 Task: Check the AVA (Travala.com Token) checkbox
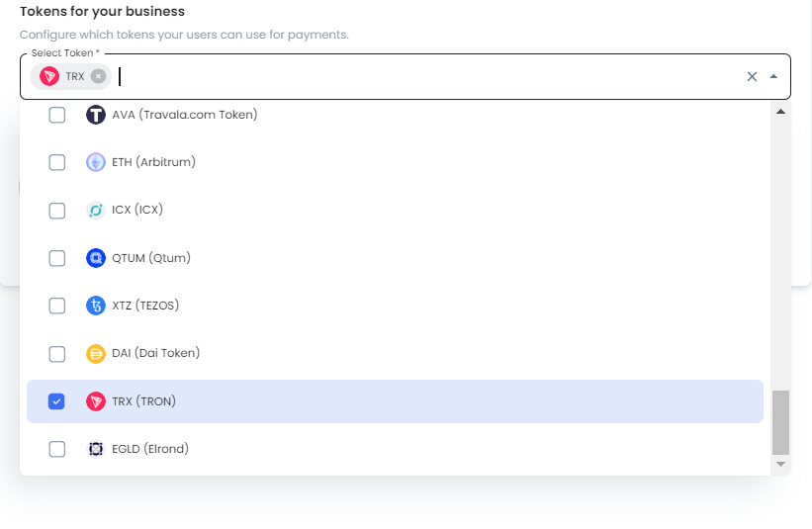(x=57, y=115)
